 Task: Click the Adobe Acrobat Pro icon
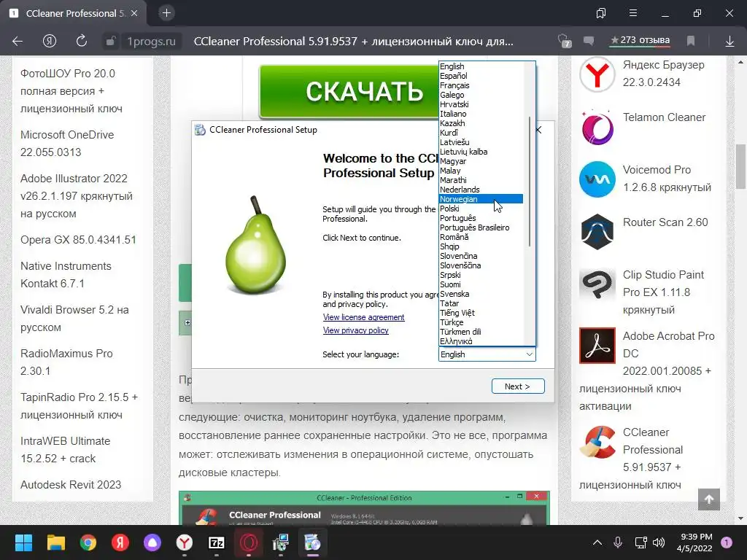[597, 345]
